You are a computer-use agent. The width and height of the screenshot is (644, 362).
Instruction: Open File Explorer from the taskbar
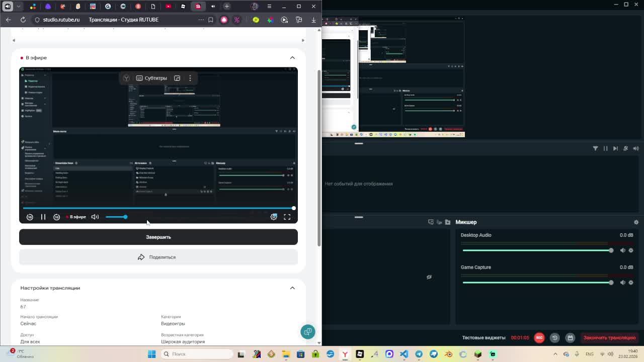point(286,354)
